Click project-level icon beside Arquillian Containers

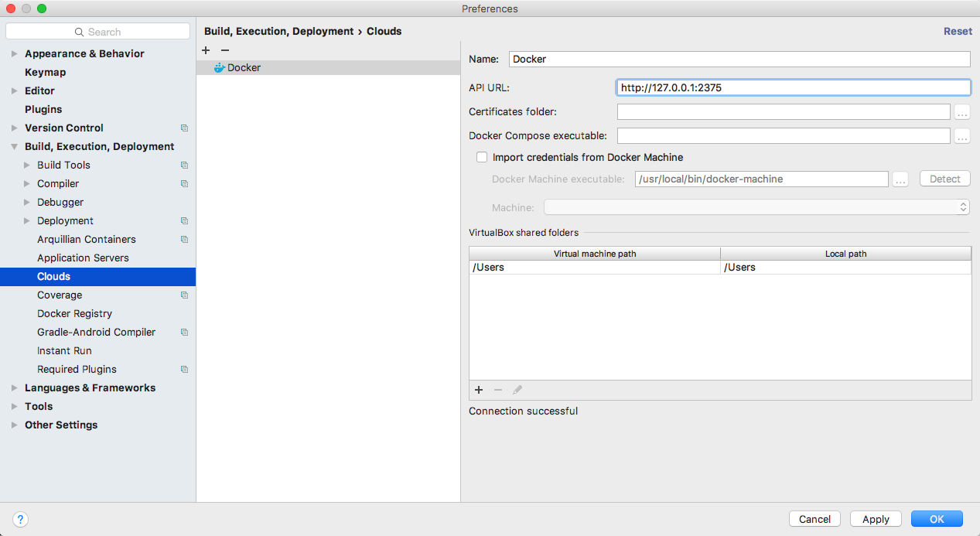184,239
